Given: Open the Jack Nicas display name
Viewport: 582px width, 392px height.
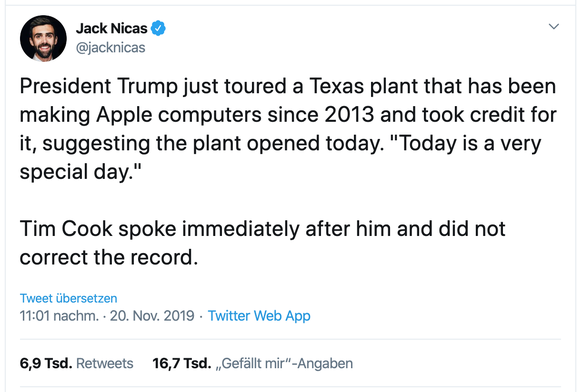Looking at the screenshot, I should [x=111, y=28].
